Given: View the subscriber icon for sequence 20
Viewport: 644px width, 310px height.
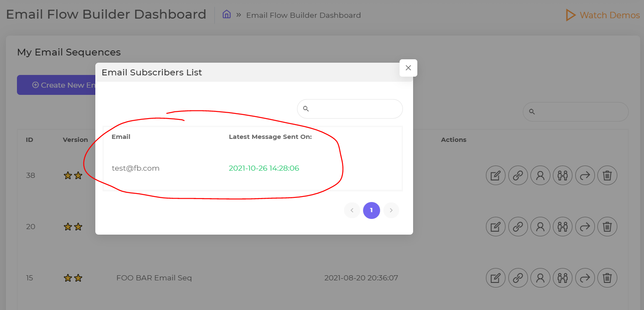Looking at the screenshot, I should 540,227.
